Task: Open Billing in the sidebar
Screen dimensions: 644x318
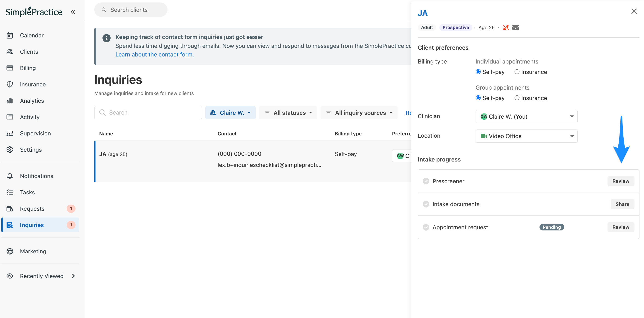Action: (28, 68)
